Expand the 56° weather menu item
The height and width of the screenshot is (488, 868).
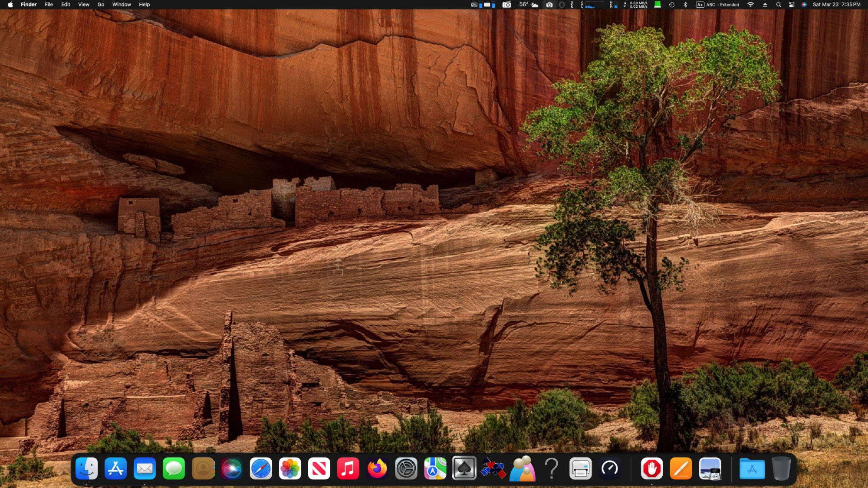[529, 4]
